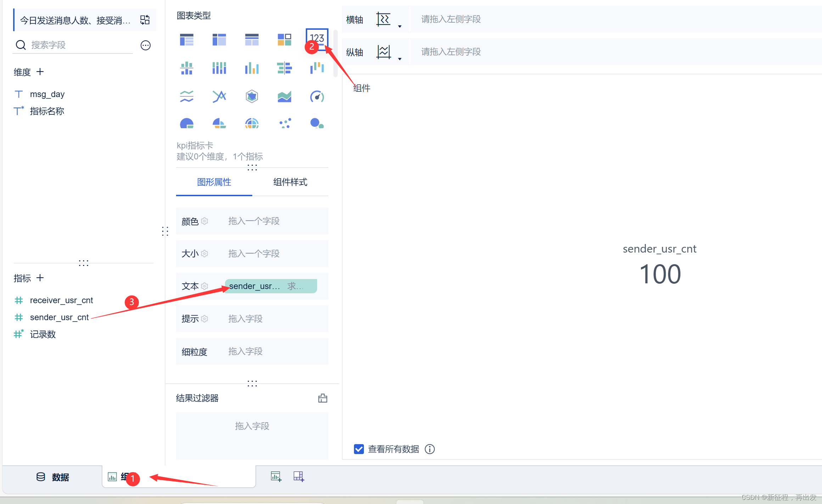Select the grouped table chart type
This screenshot has height=504, width=822.
point(187,40)
